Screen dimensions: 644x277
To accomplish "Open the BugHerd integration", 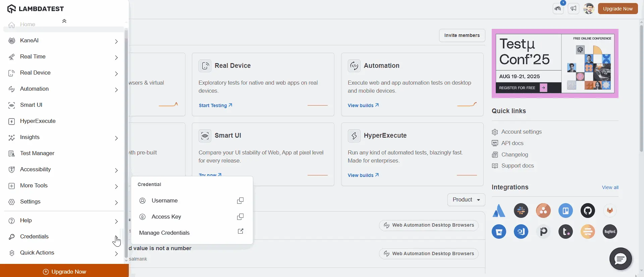I will (610, 231).
